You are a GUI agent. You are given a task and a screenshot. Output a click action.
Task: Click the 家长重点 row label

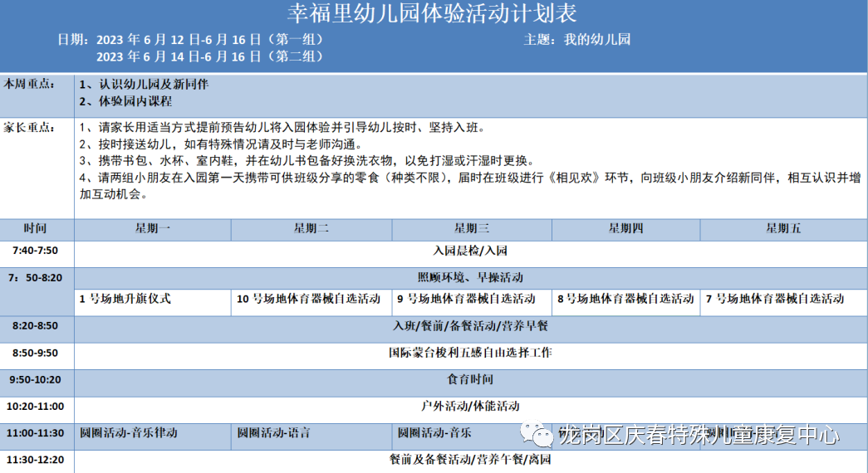coord(29,128)
